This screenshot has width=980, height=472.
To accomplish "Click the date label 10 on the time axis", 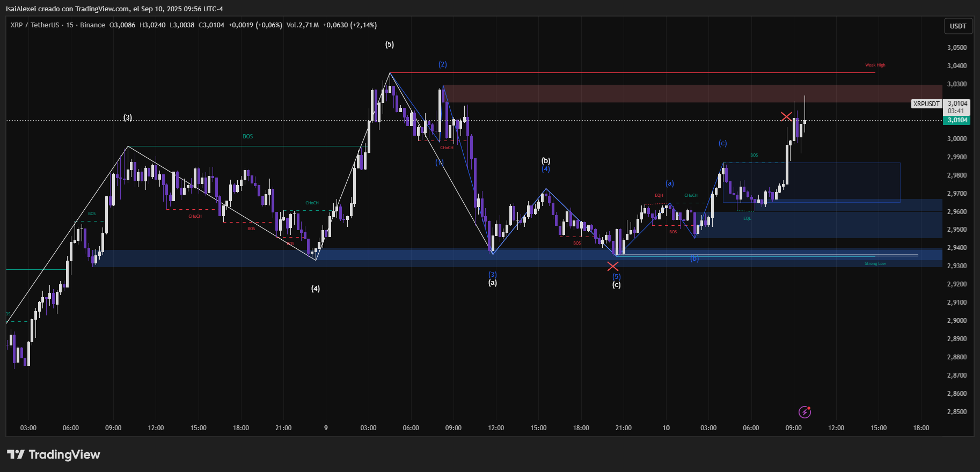I will (x=665, y=428).
